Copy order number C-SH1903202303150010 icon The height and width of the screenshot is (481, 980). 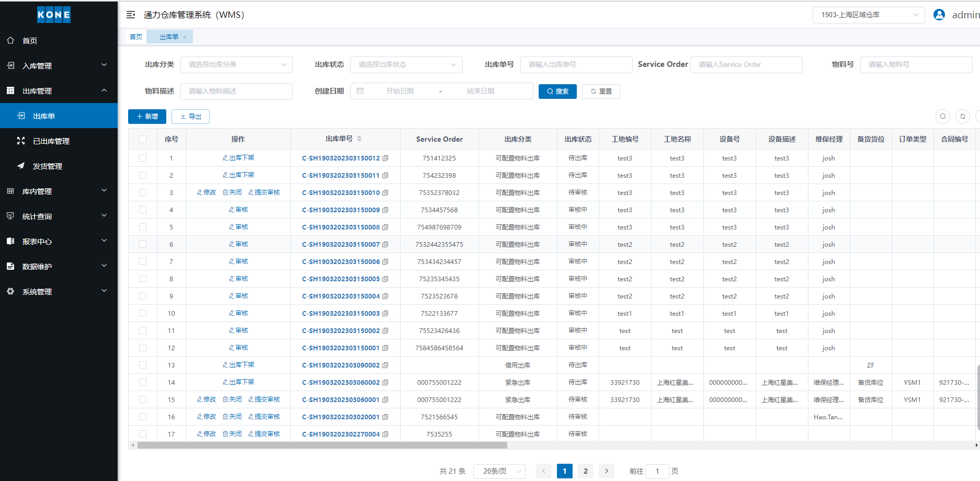pos(385,193)
